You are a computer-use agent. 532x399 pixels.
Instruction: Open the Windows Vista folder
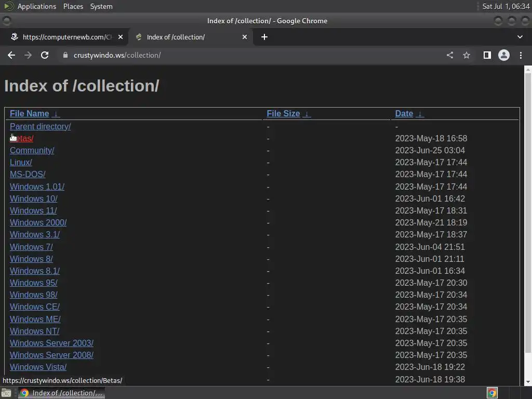[38, 367]
